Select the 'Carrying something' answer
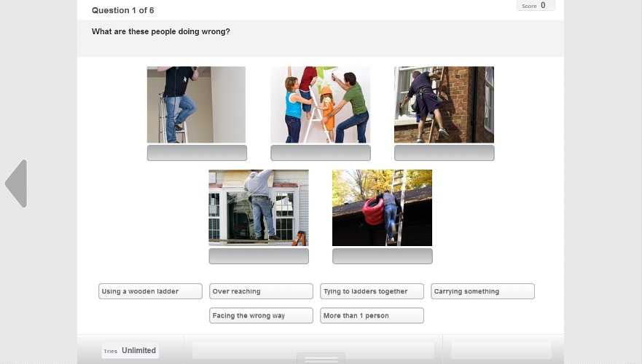This screenshot has width=642, height=364. 482,291
